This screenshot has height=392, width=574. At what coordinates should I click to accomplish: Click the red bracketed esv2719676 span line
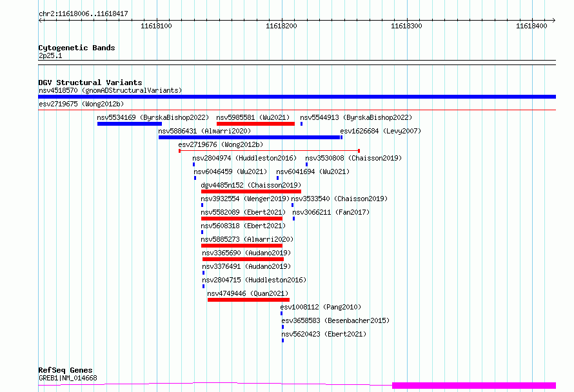(x=269, y=151)
